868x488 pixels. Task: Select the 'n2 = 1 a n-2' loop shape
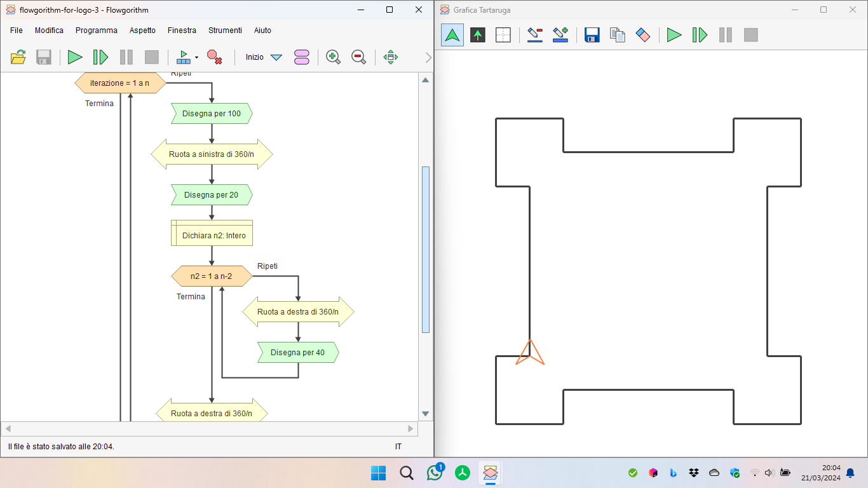212,276
